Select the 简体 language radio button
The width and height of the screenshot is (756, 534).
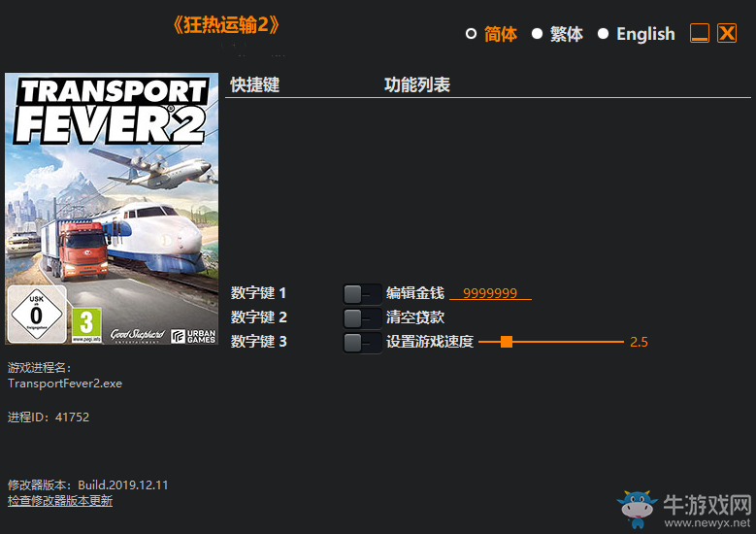[471, 34]
